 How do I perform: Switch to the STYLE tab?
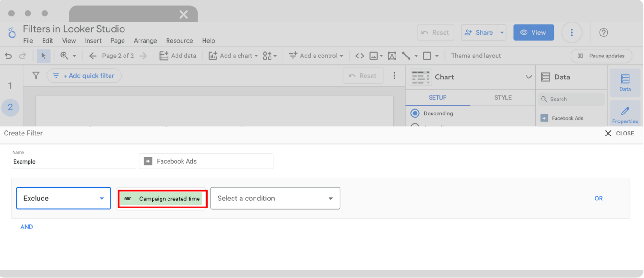(502, 98)
